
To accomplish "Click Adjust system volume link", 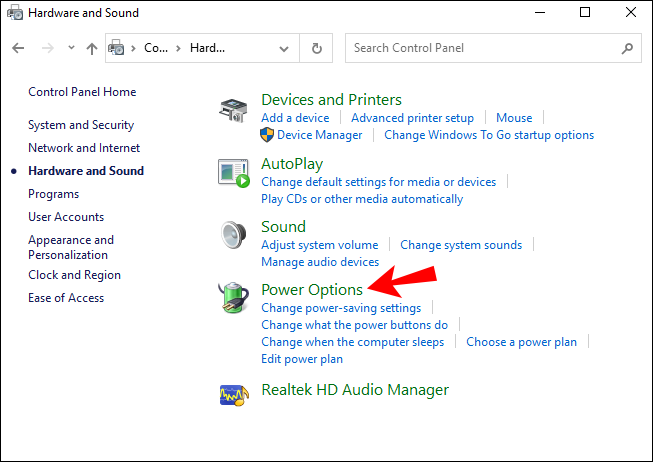I will [319, 245].
